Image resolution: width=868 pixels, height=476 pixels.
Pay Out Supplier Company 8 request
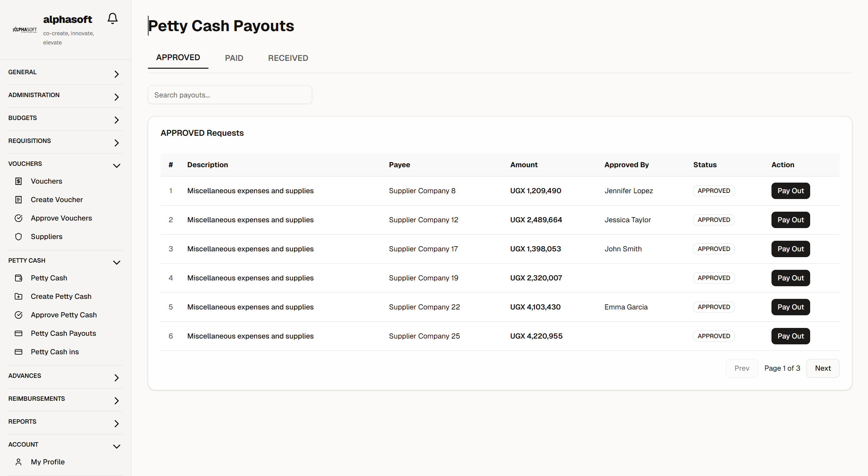[790, 191]
